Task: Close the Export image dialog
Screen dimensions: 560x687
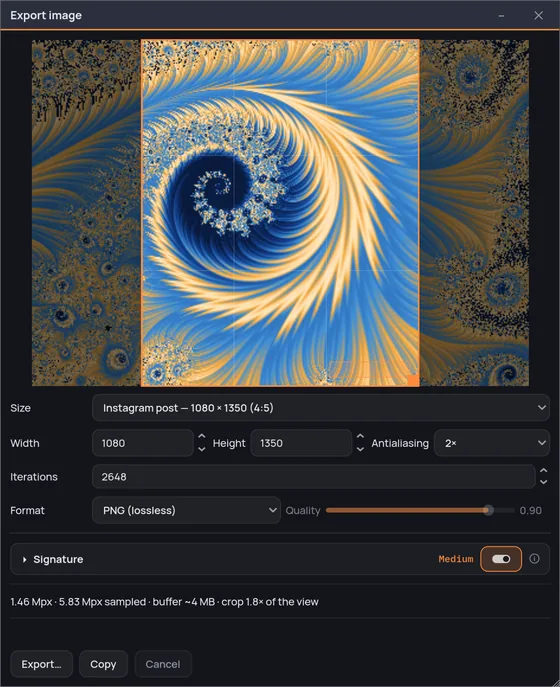Action: coord(539,16)
